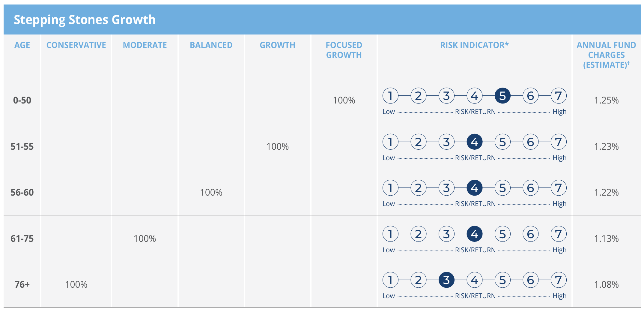Select risk circle 5 in the 61-75 row
Image resolution: width=644 pixels, height=312 pixels.
[x=502, y=234]
